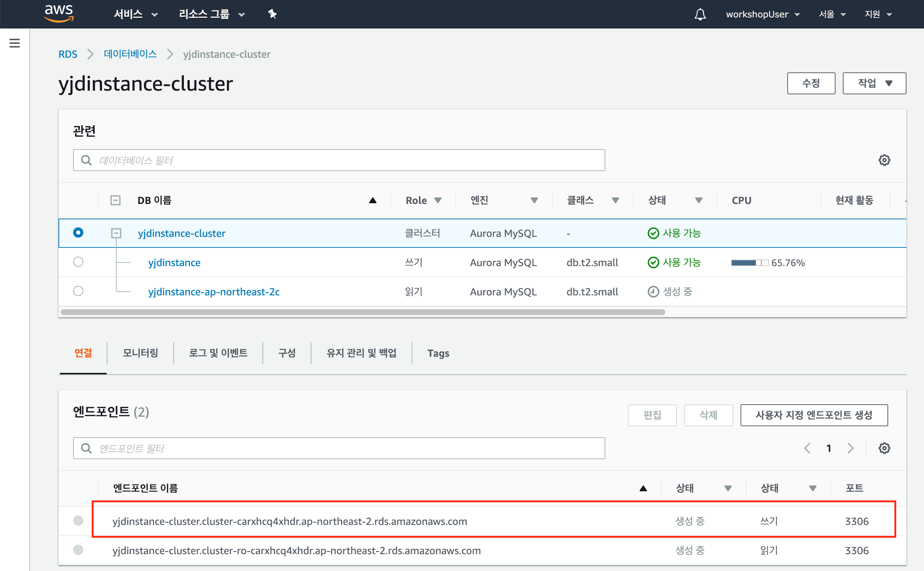Sort by endpoint name arrow
The width and height of the screenshot is (924, 571).
(643, 489)
